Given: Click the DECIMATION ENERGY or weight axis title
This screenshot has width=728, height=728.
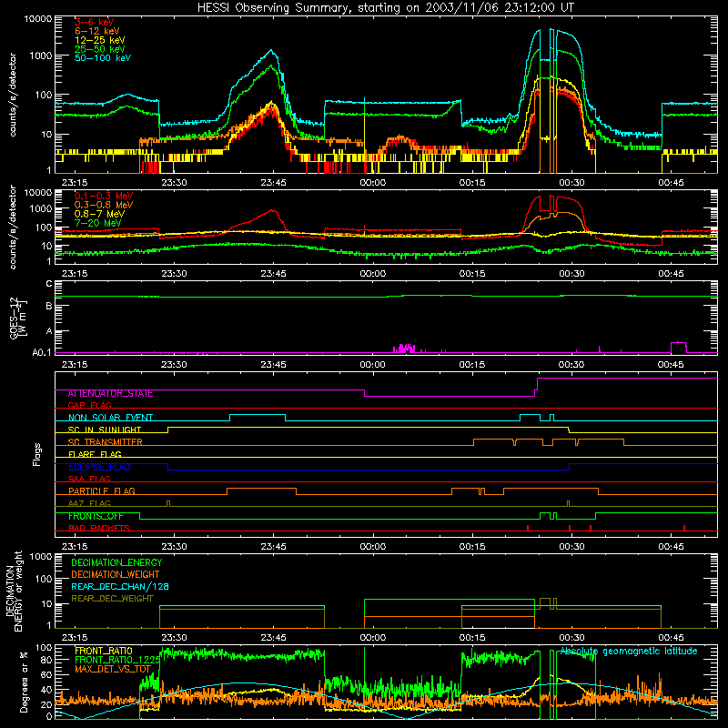Looking at the screenshot, I should point(14,591).
